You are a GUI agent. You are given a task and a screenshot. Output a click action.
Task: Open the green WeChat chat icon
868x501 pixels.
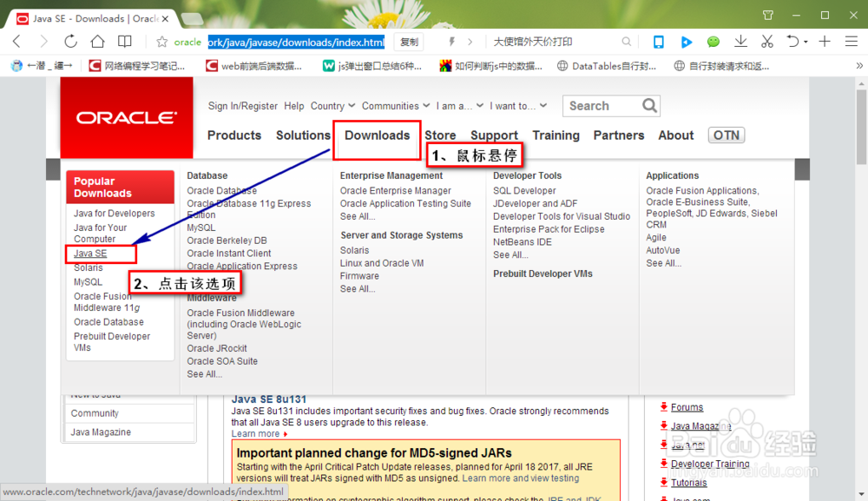pyautogui.click(x=713, y=42)
